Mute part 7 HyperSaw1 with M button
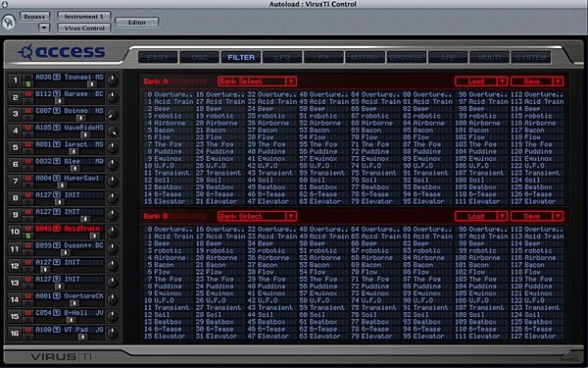The width and height of the screenshot is (588, 368). (27, 178)
